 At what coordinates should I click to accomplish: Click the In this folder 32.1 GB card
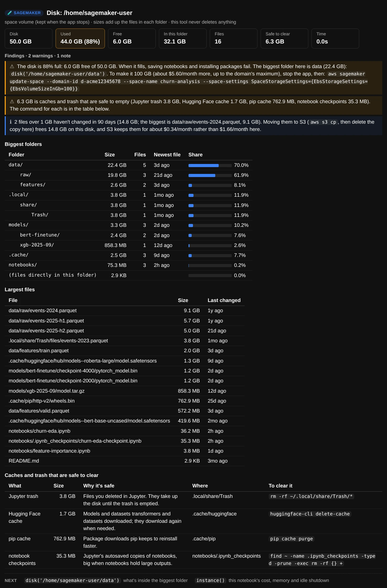(183, 39)
